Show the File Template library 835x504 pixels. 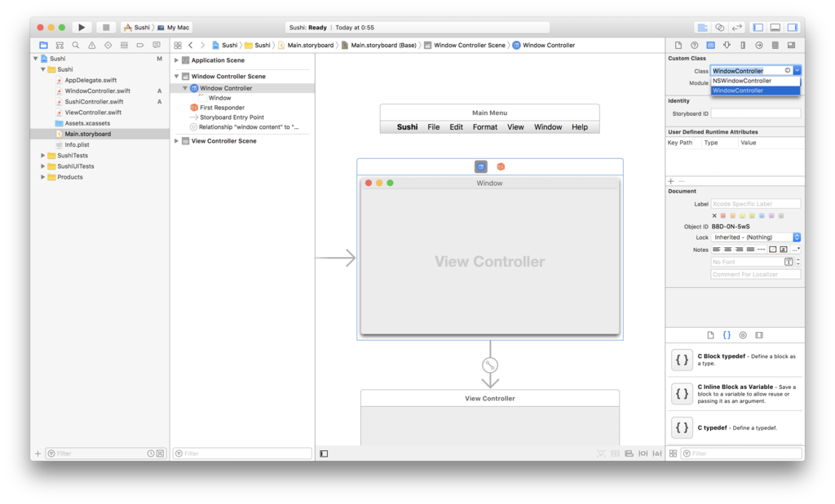710,335
